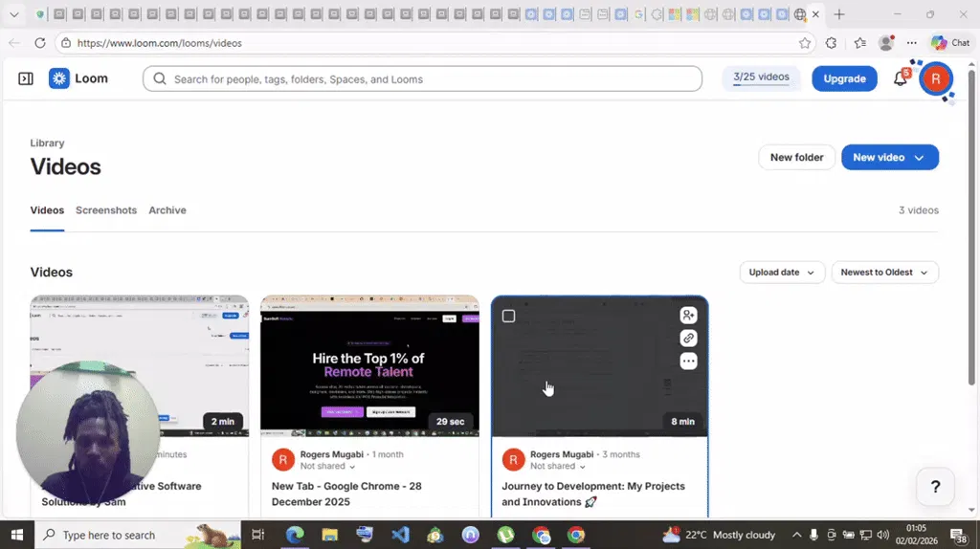The image size is (980, 549).
Task: Expand New video dropdown arrow
Action: pos(919,158)
